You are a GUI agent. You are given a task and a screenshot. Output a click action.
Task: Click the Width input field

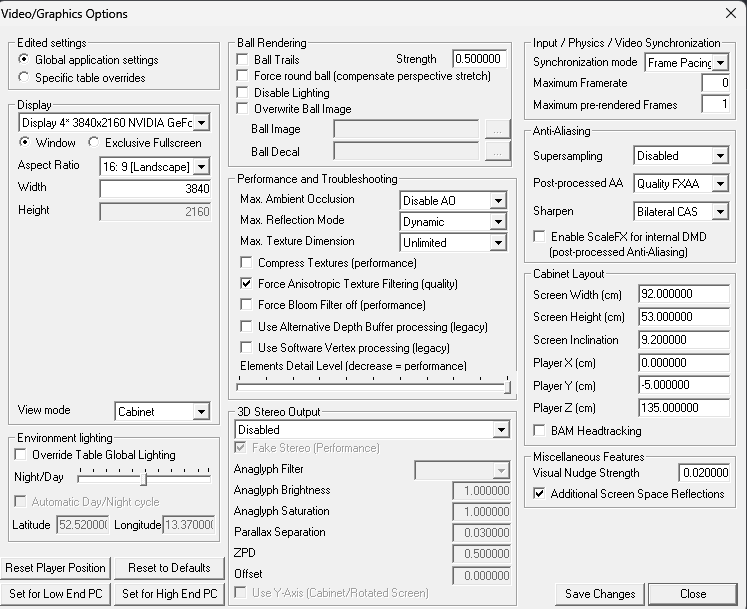click(155, 189)
